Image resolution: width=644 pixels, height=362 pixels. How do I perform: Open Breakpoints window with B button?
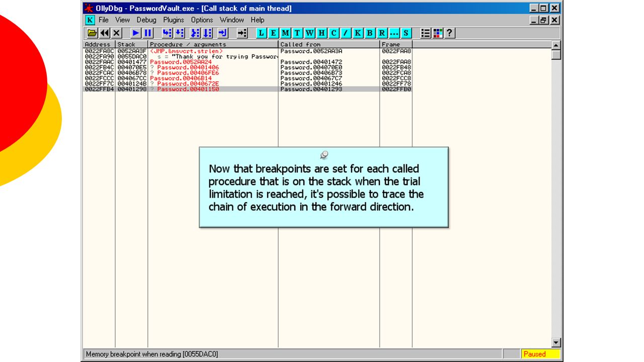pos(370,33)
